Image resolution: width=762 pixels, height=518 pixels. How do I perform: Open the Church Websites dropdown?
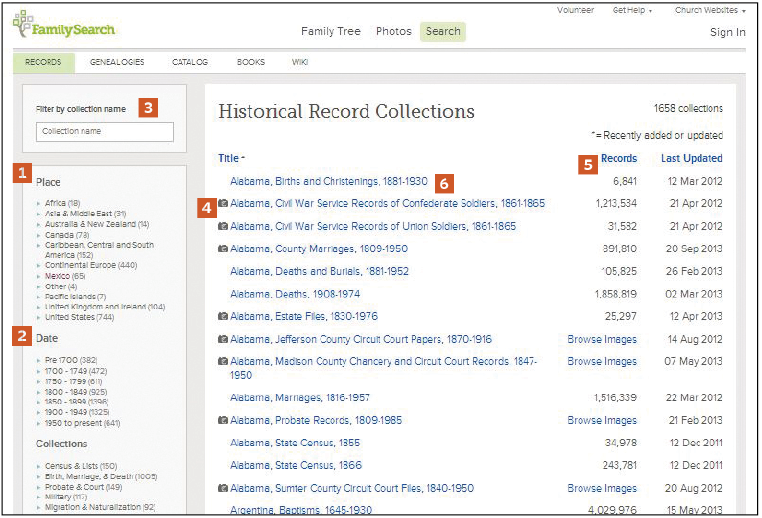point(710,10)
